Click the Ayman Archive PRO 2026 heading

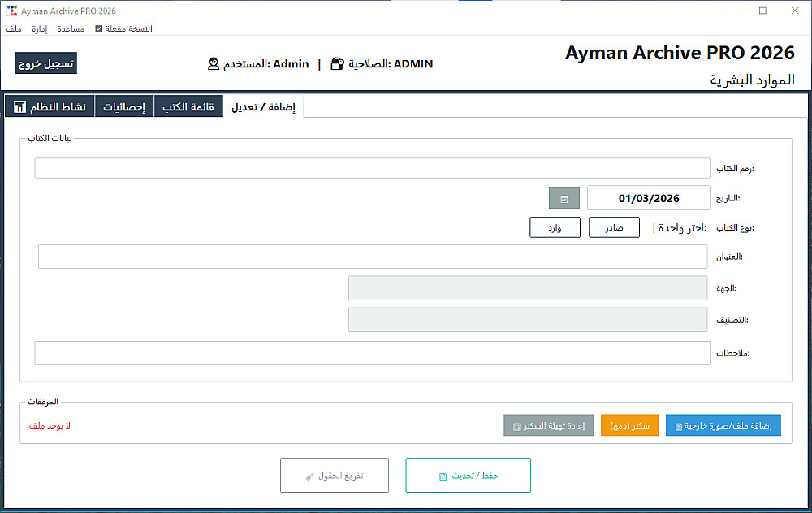680,53
